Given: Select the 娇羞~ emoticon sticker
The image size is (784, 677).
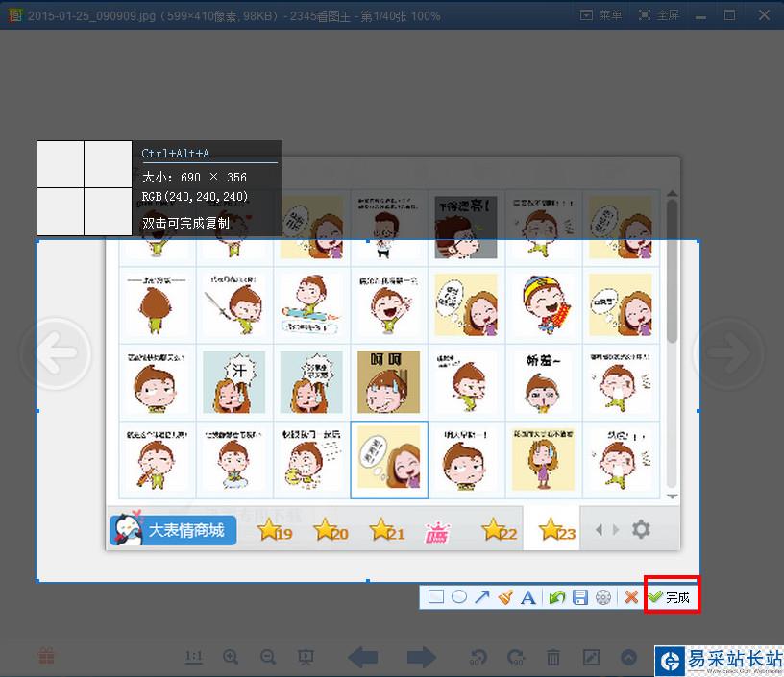Looking at the screenshot, I should (x=544, y=382).
